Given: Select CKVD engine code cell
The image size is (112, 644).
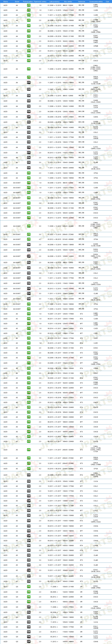Looking at the screenshot, I should (96, 581).
